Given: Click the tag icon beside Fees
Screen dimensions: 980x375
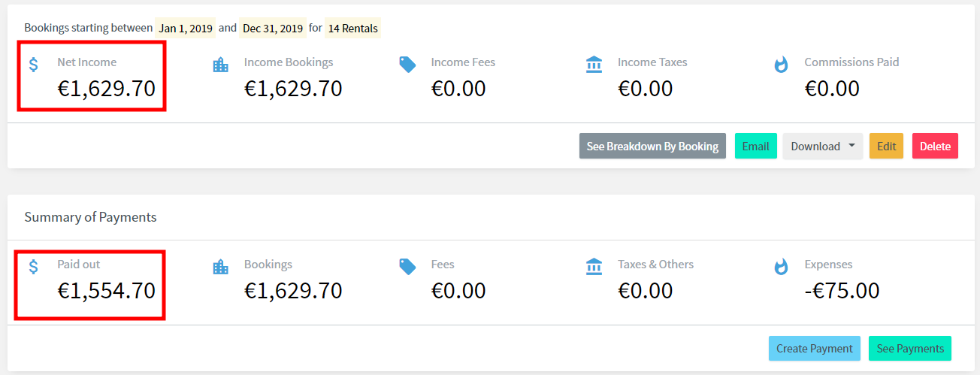Looking at the screenshot, I should [407, 267].
